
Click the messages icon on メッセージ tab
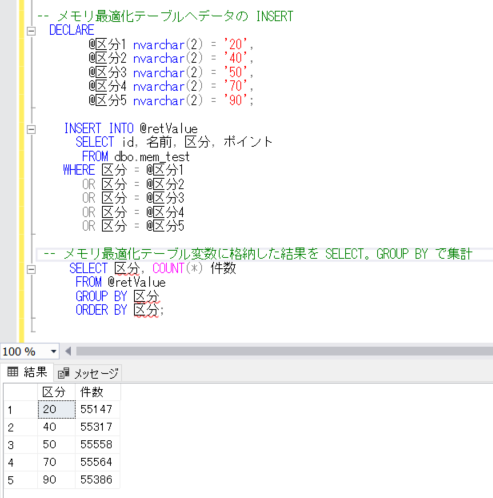coord(63,373)
